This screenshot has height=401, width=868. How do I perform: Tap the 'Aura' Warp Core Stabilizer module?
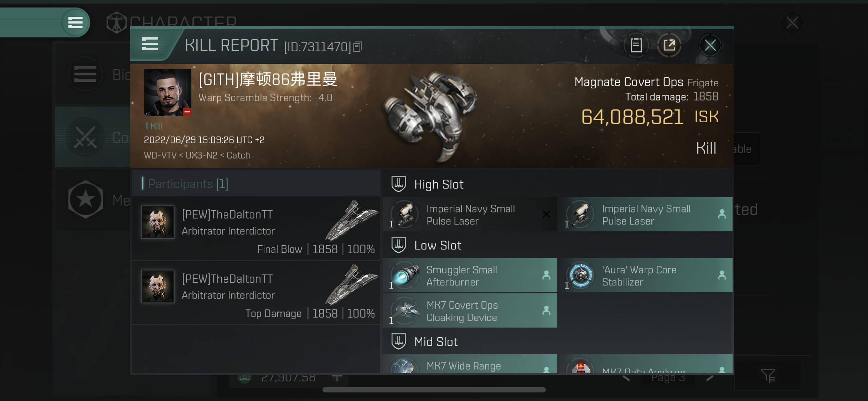click(x=645, y=276)
